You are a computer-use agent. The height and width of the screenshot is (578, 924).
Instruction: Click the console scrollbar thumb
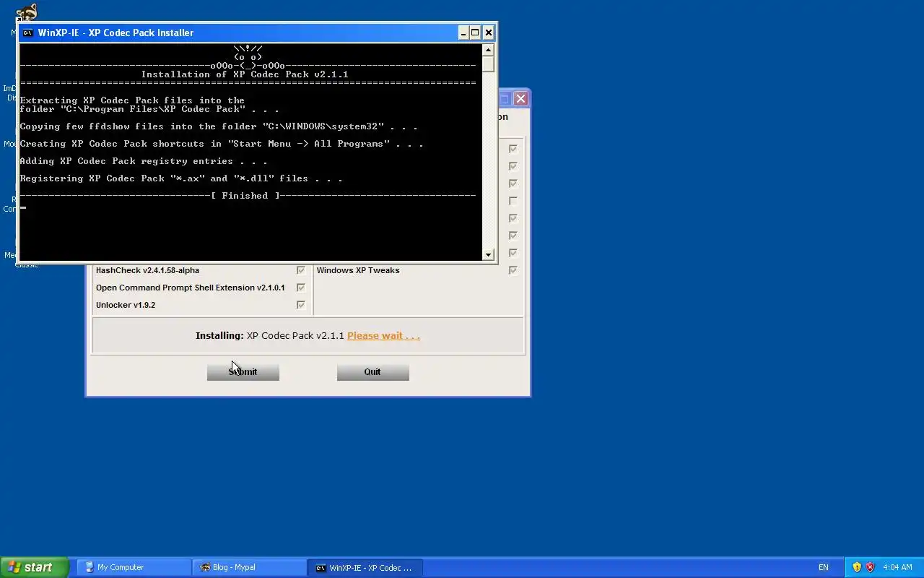(x=488, y=64)
